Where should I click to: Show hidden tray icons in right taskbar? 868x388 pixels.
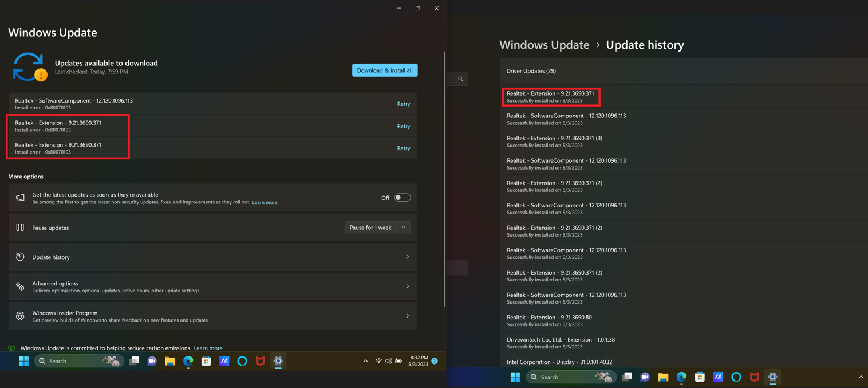tap(861, 377)
